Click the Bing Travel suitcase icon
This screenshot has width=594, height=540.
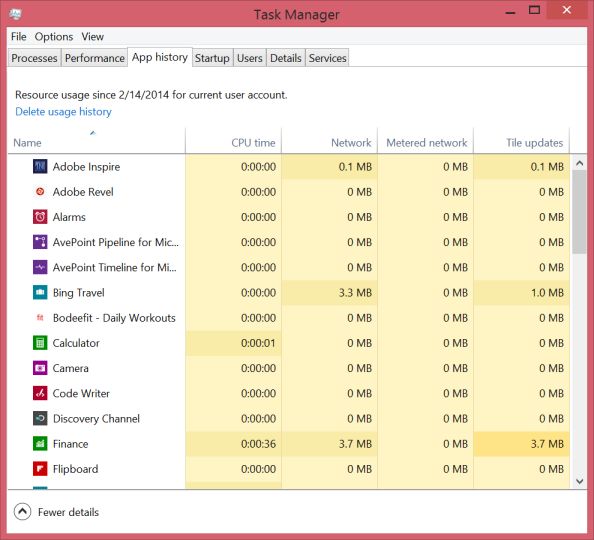coord(40,292)
